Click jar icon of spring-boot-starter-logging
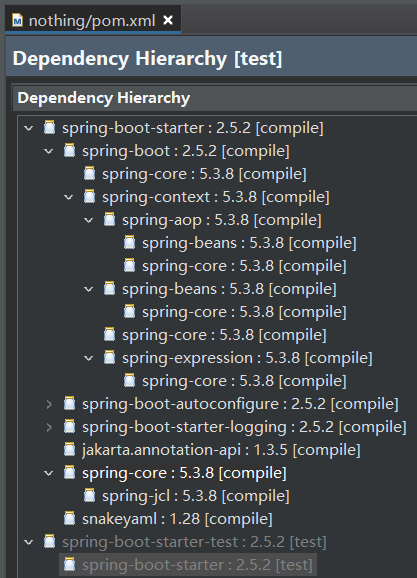417x578 pixels. click(69, 426)
